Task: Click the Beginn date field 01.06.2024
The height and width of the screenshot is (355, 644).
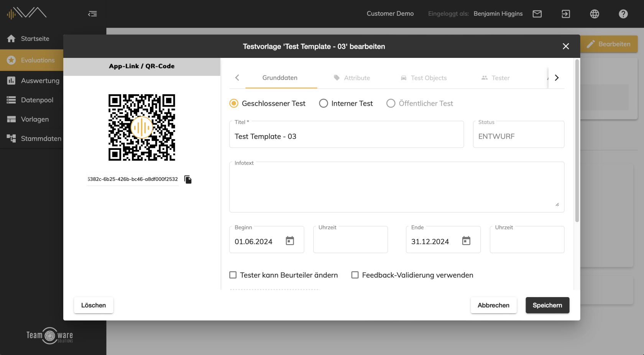Action: pyautogui.click(x=267, y=240)
